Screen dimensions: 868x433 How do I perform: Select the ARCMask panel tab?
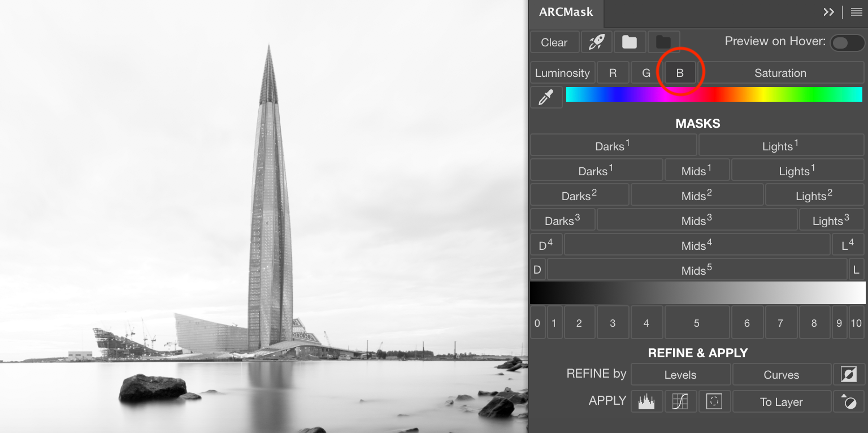pyautogui.click(x=566, y=12)
